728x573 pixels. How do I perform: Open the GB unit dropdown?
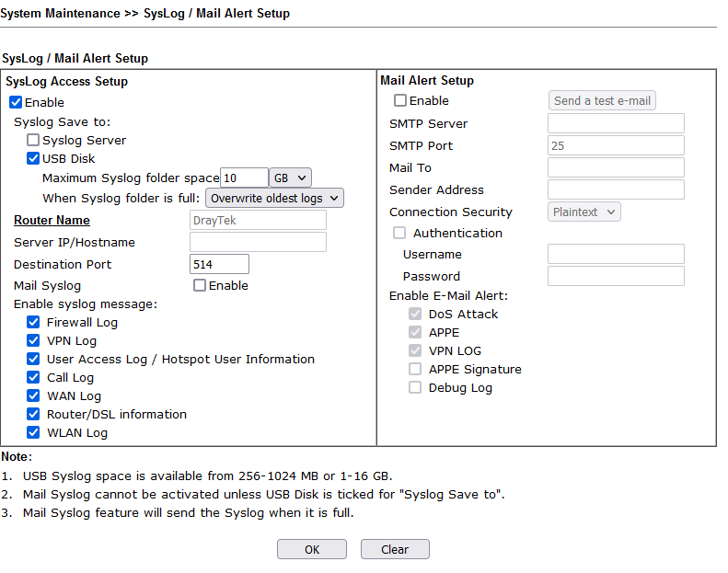pyautogui.click(x=290, y=178)
